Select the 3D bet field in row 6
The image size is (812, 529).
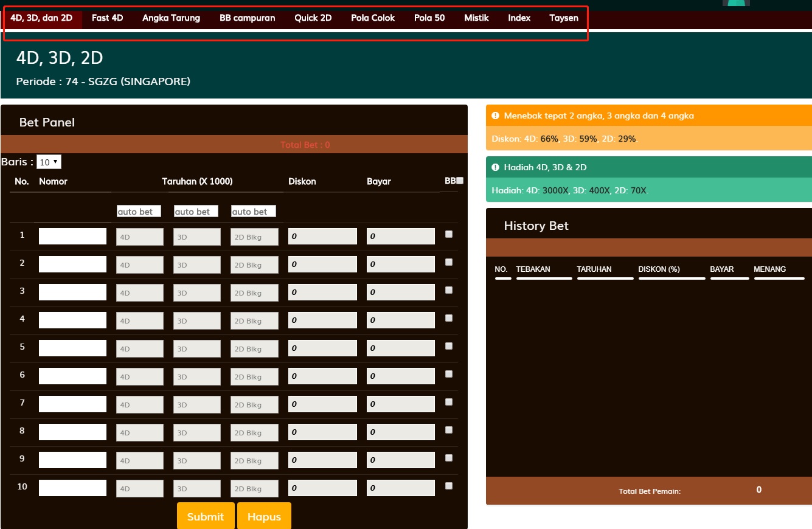pyautogui.click(x=197, y=376)
